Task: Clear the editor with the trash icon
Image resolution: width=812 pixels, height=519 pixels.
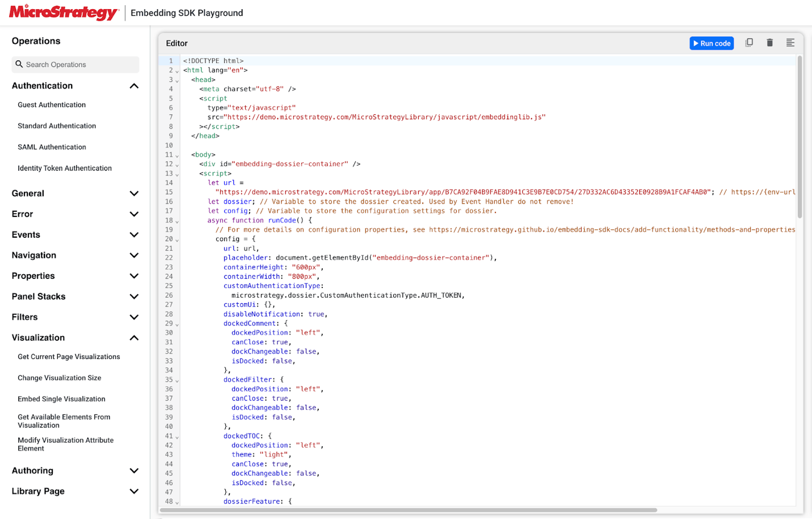Action: [x=770, y=42]
